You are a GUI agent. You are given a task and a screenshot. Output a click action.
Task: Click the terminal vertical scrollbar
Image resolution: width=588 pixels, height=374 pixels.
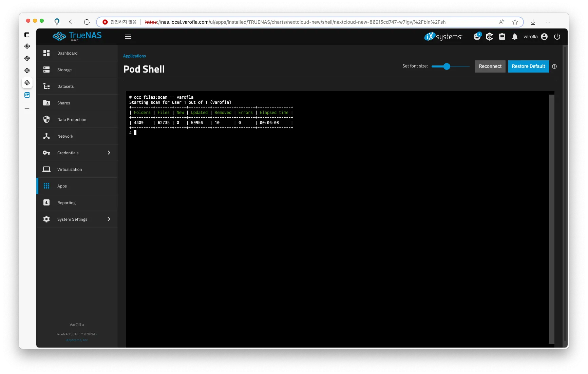[552, 219]
